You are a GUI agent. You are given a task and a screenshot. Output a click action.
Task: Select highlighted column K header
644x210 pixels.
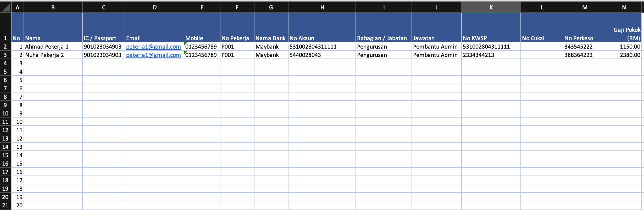tap(491, 7)
